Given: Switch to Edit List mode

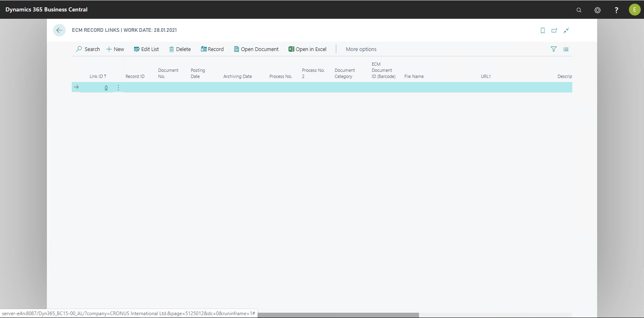Looking at the screenshot, I should tap(146, 49).
